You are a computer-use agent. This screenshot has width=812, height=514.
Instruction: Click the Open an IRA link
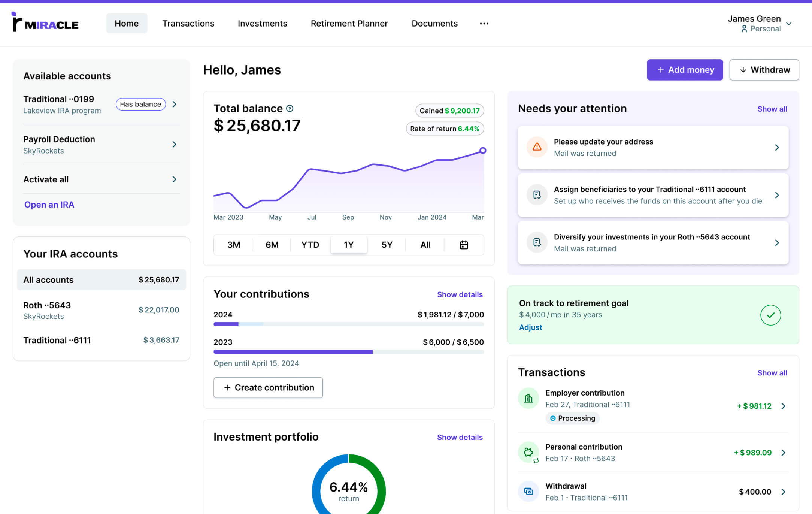click(x=49, y=205)
